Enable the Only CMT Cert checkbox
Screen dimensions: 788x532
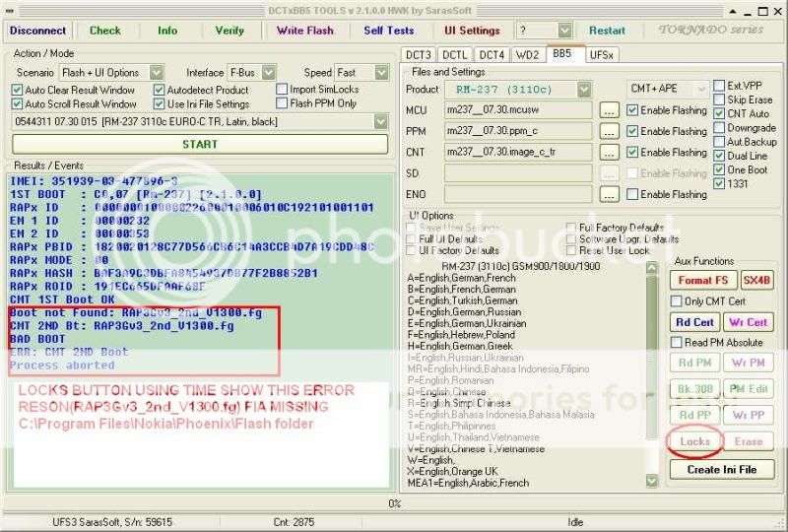(677, 301)
